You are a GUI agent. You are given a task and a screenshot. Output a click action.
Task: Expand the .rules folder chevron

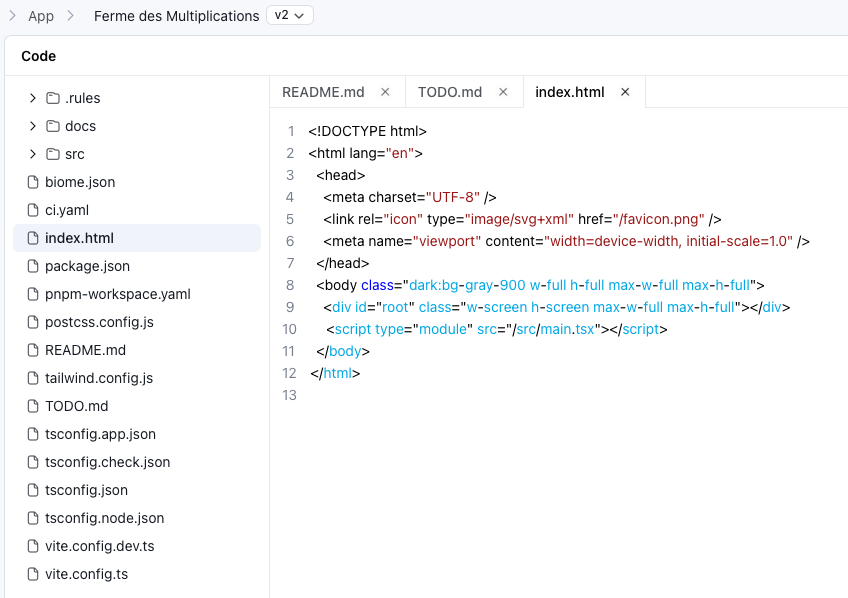[x=33, y=98]
